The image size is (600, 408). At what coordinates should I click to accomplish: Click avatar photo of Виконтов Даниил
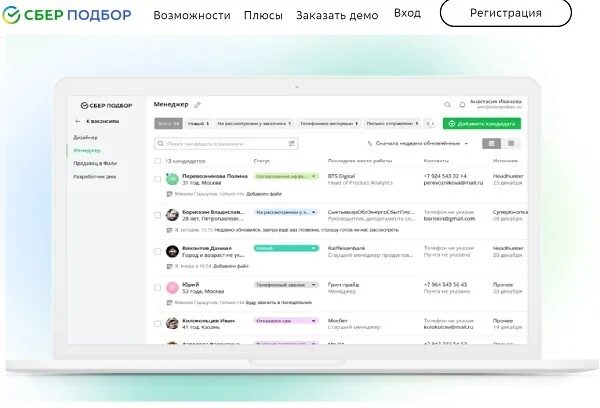[x=172, y=251]
